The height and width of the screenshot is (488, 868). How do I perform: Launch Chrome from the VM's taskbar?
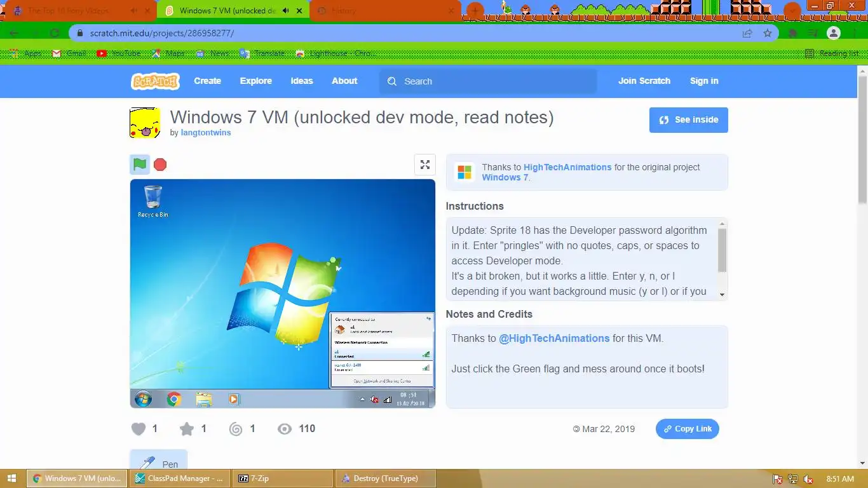click(174, 399)
